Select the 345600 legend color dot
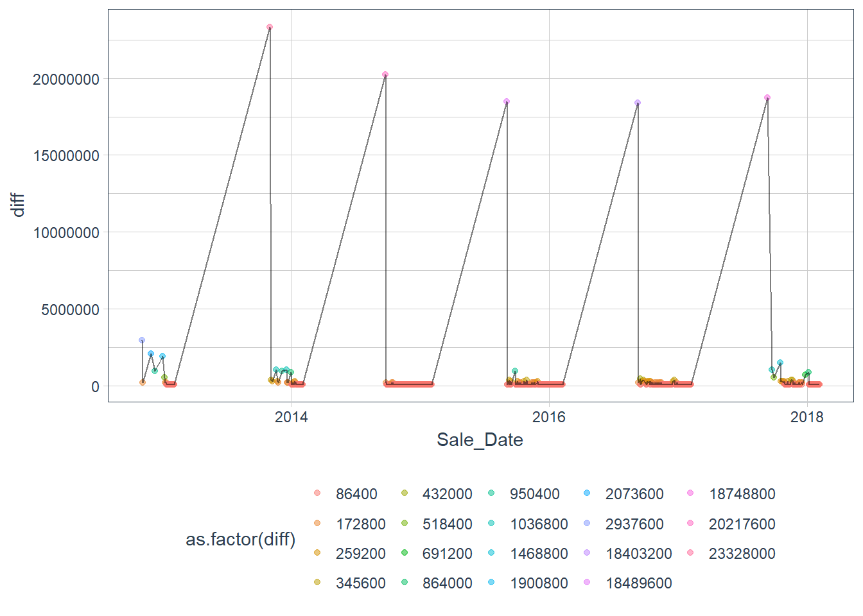 point(317,583)
